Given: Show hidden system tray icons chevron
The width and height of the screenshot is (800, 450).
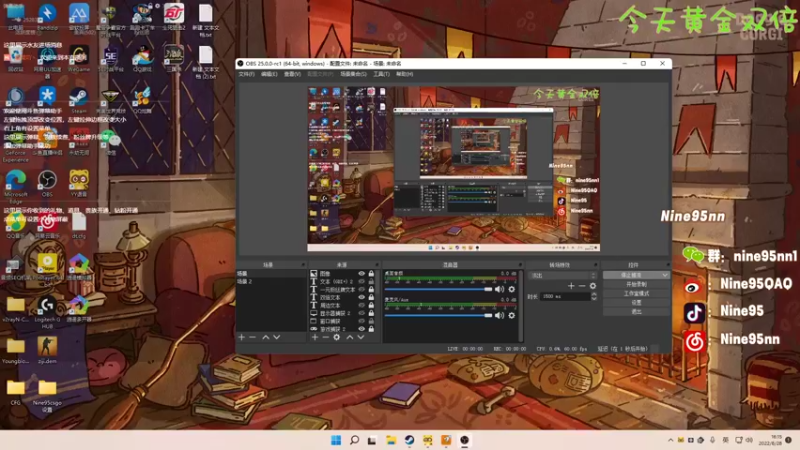Looking at the screenshot, I should (x=670, y=440).
